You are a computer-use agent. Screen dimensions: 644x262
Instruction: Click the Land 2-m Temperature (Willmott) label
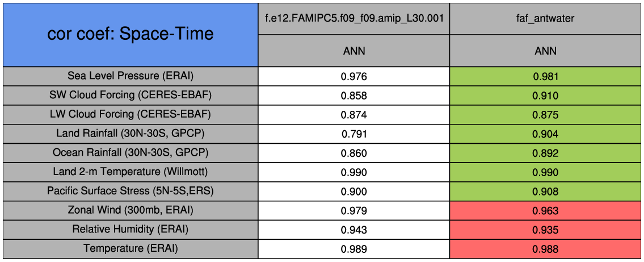click(131, 172)
